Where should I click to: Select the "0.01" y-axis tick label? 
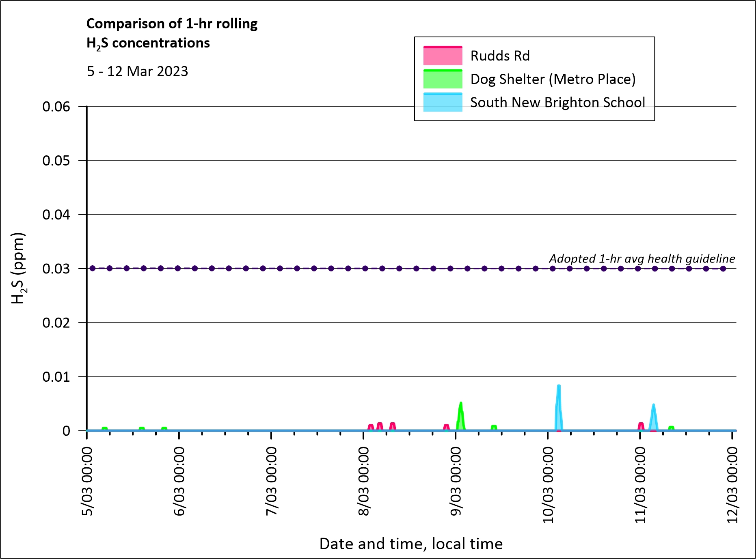(56, 377)
